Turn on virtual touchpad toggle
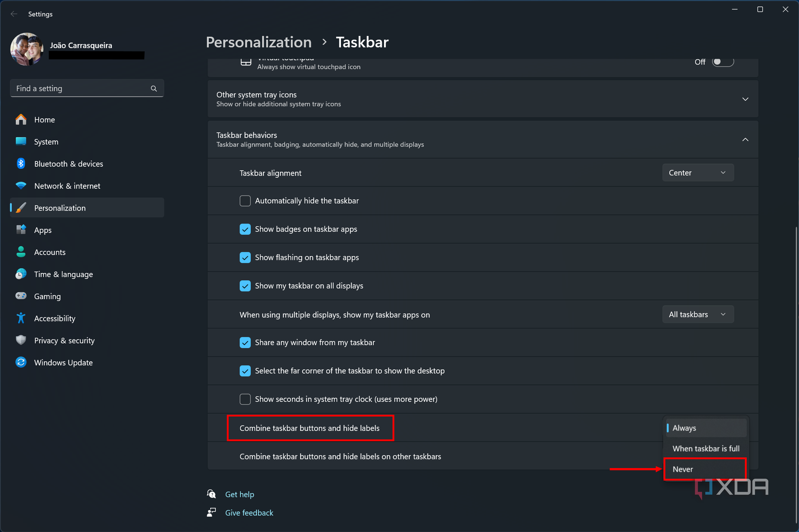Screen dimensions: 799x532 [722, 62]
